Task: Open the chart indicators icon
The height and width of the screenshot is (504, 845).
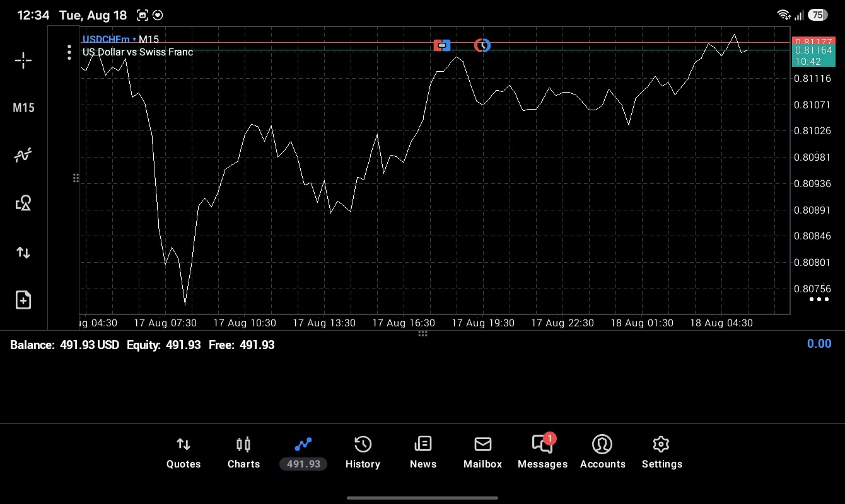Action: [x=23, y=155]
